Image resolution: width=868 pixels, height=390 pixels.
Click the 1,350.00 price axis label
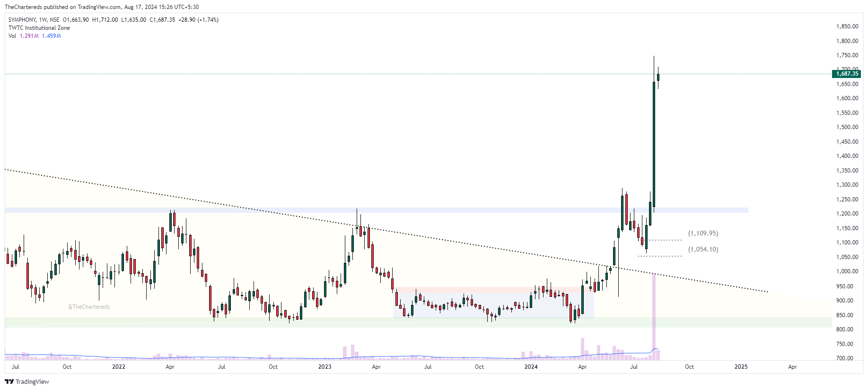point(847,171)
